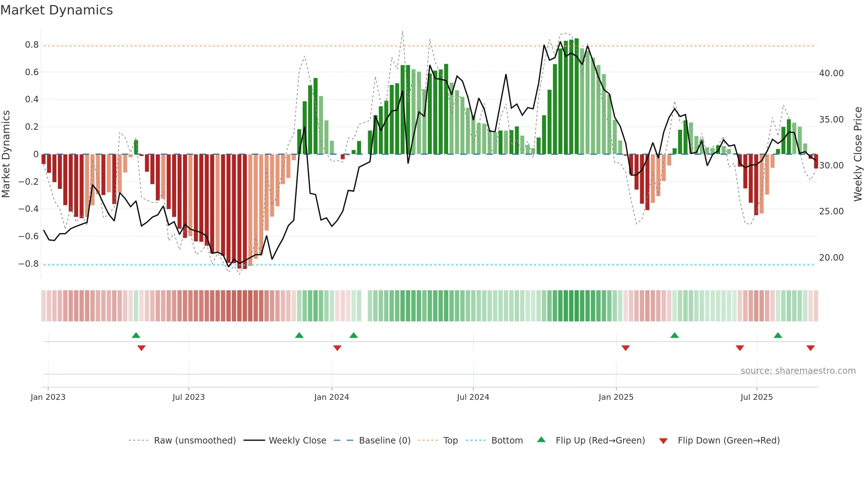Viewport: 868px width, 488px height.
Task: Click the lone green bar in spring 2023
Action: pyautogui.click(x=136, y=147)
